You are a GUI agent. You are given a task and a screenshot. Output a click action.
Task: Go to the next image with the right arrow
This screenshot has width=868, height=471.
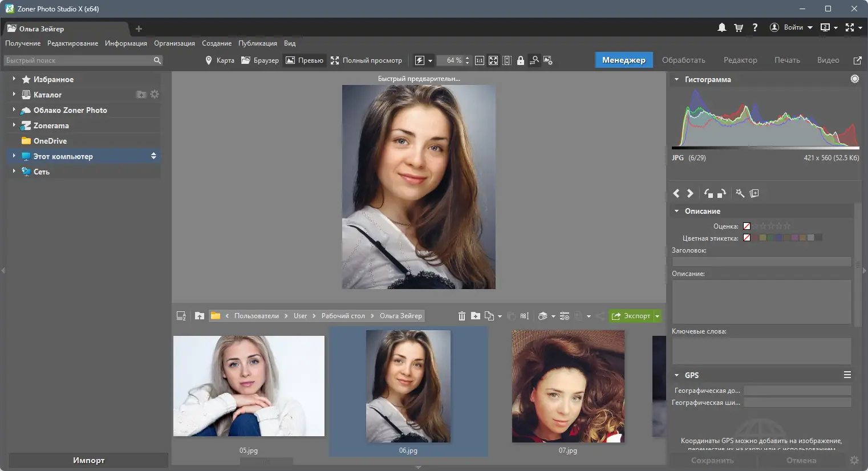point(690,193)
